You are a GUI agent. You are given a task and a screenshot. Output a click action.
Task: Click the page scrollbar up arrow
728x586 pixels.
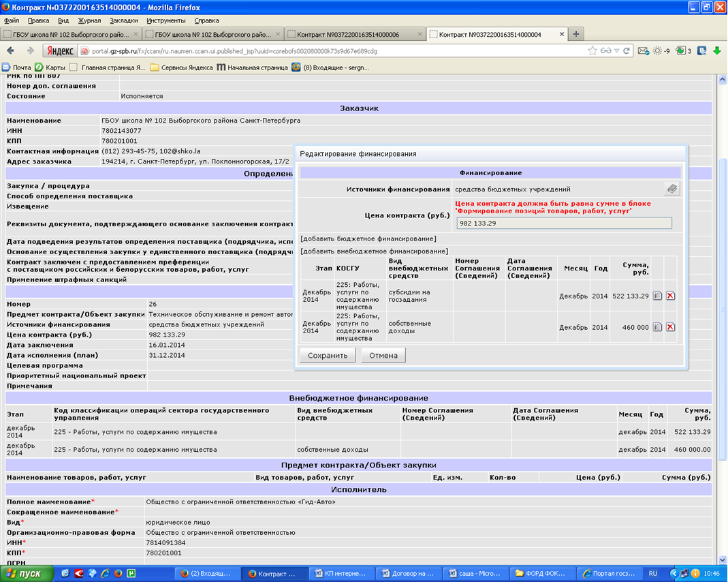pyautogui.click(x=723, y=80)
